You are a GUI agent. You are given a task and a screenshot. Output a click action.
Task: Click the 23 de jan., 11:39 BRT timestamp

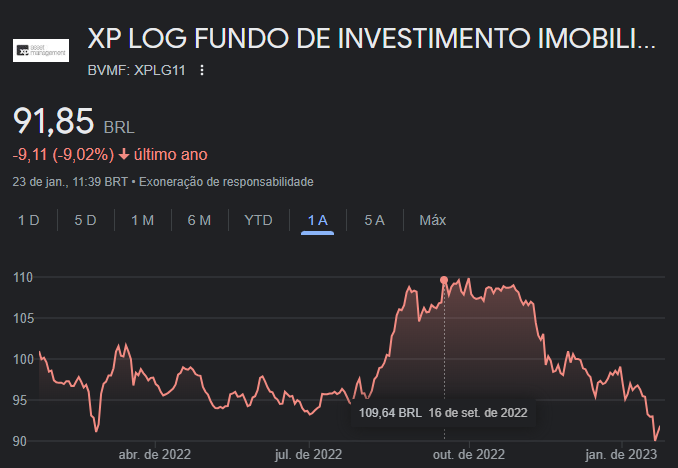coord(70,182)
